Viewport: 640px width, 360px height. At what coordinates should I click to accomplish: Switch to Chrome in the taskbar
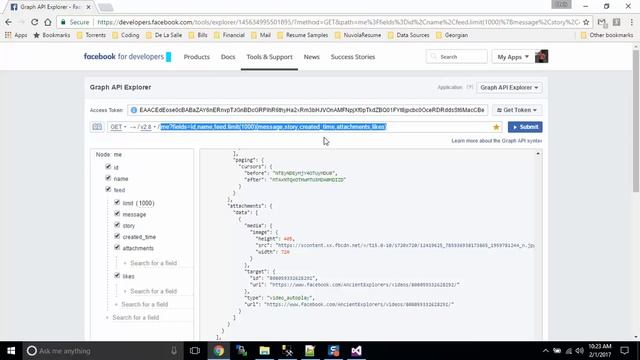pyautogui.click(x=218, y=351)
